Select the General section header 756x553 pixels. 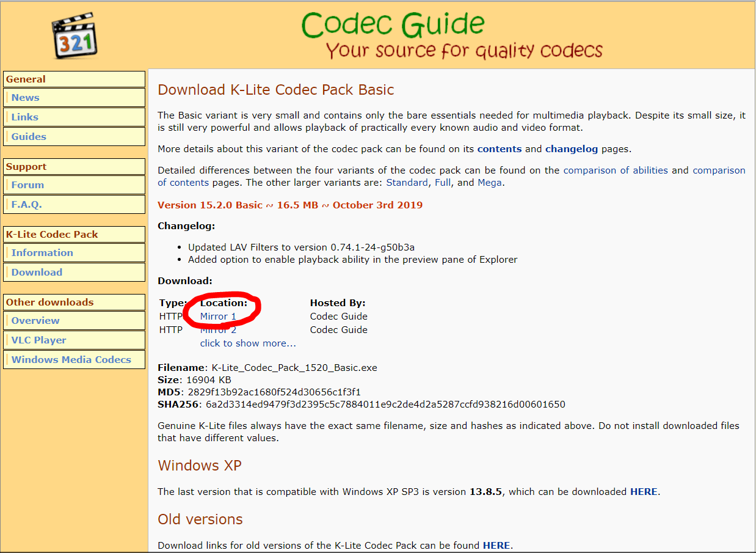(74, 79)
